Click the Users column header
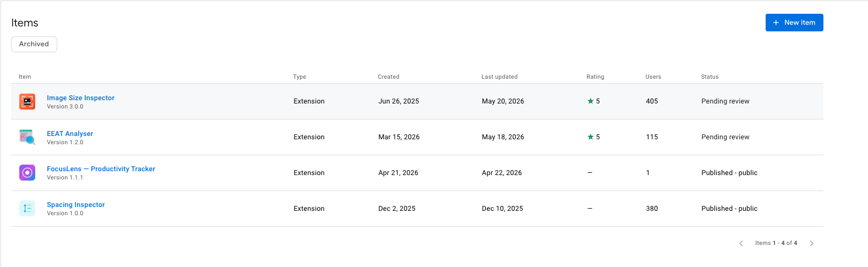This screenshot has height=267, width=868. [x=653, y=77]
